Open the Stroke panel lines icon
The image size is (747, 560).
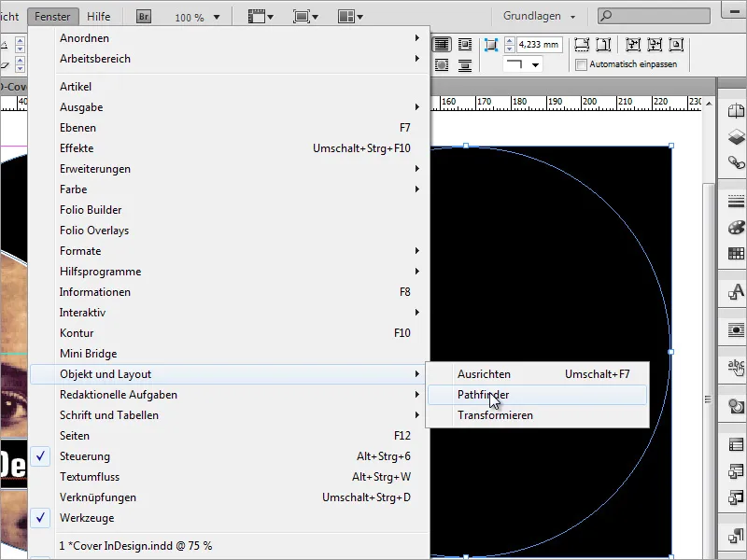click(x=736, y=202)
